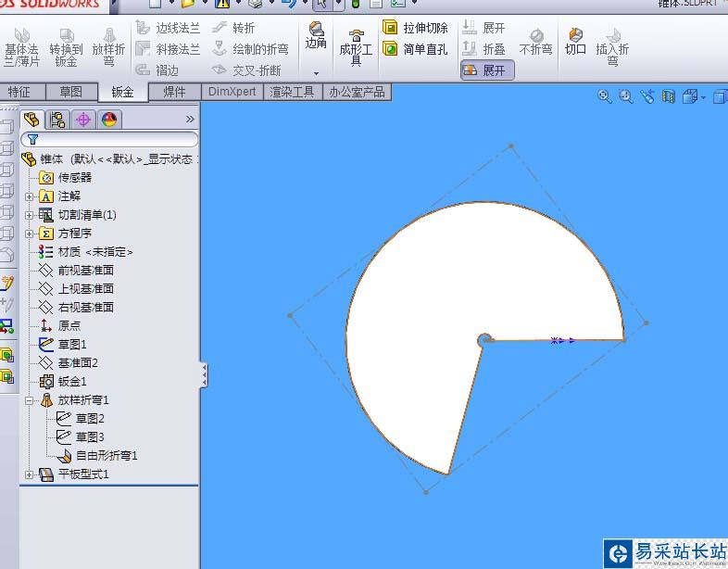Screen dimensions: 728x569
Task: Click the feature tree filter field
Action: point(109,139)
